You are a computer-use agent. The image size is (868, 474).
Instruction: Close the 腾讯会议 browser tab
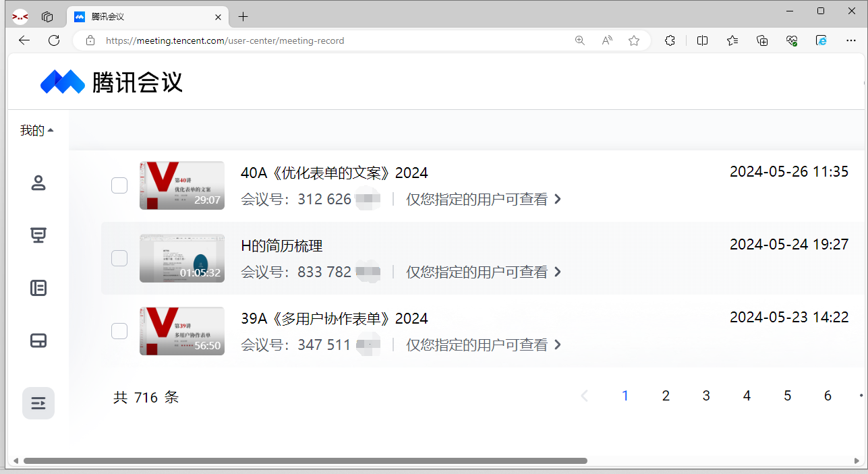pos(218,16)
